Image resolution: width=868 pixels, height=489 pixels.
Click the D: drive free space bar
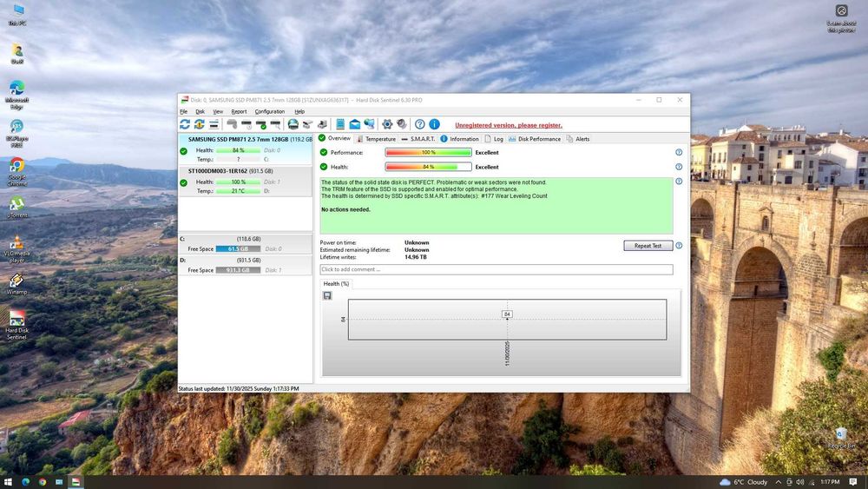(x=238, y=270)
